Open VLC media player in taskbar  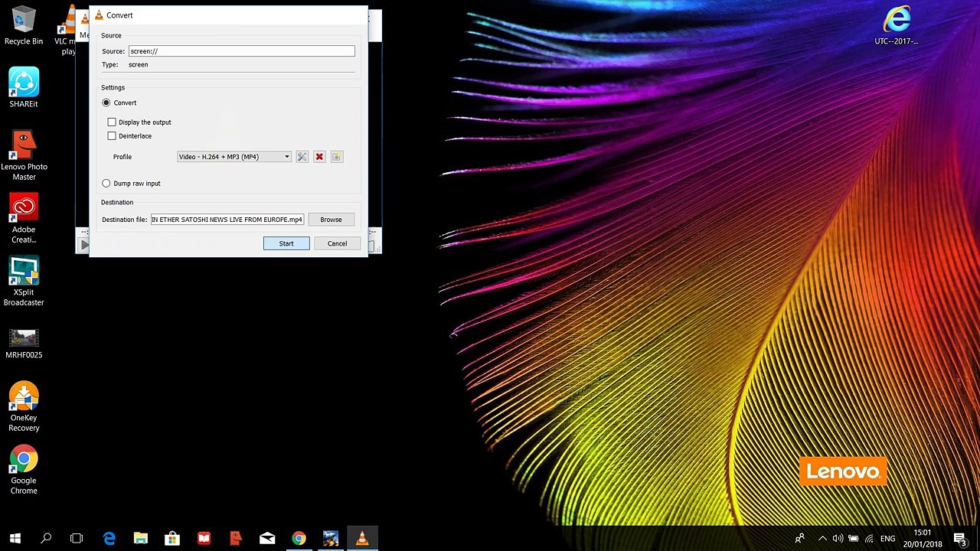tap(362, 539)
